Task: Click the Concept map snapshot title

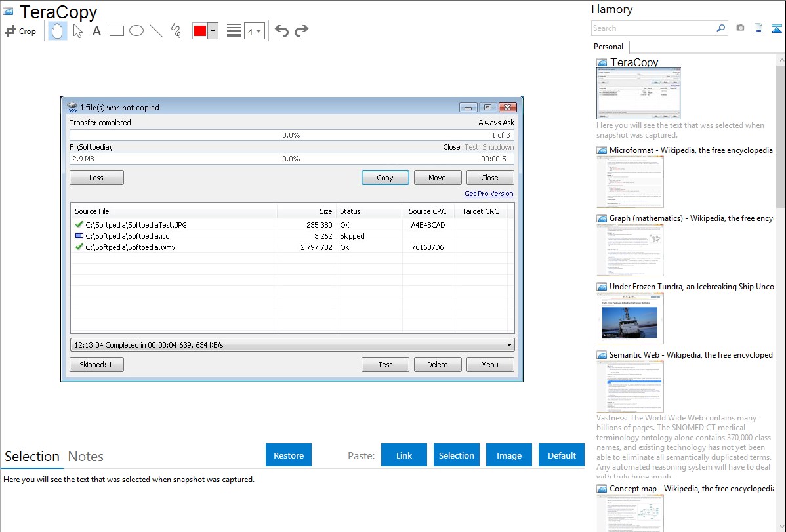Action: click(x=692, y=489)
